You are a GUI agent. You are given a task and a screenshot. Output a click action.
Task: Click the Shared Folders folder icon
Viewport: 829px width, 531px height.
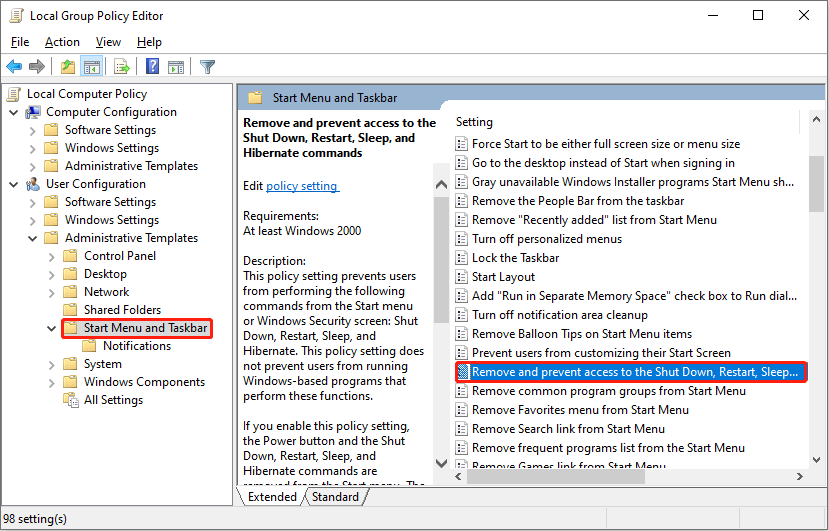coord(70,310)
